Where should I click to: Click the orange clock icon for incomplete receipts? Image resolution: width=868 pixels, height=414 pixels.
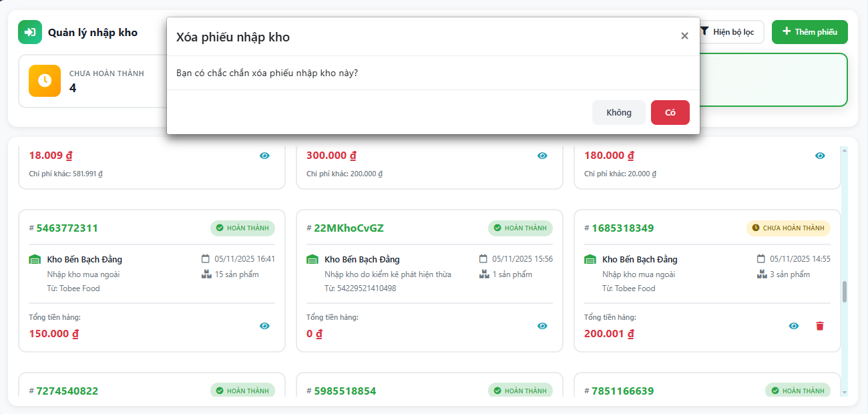click(x=45, y=81)
